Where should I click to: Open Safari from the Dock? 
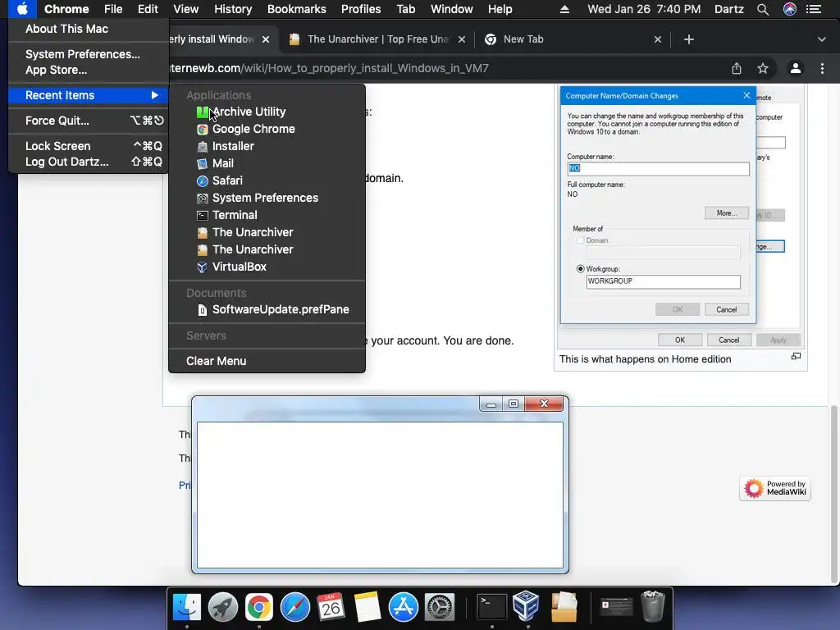(x=295, y=607)
